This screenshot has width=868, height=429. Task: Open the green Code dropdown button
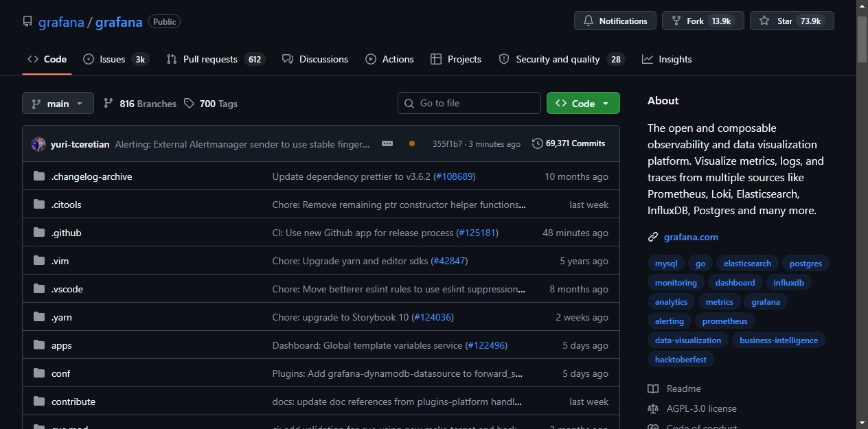tap(583, 104)
